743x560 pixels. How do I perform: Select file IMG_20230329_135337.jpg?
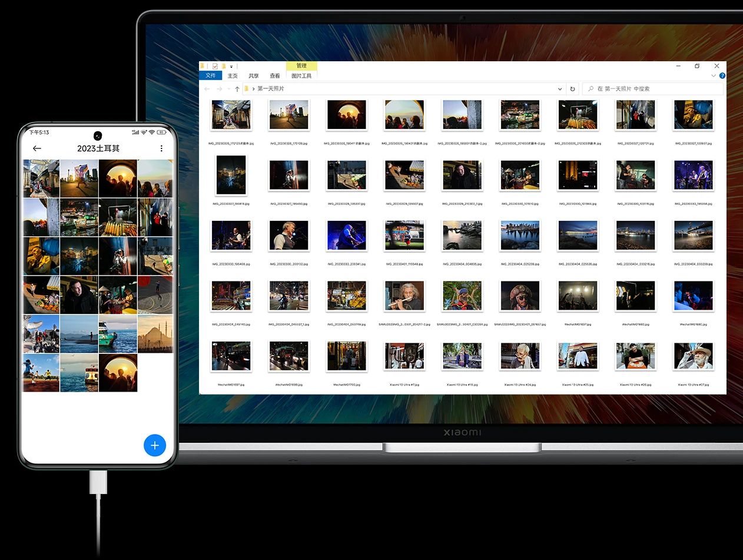pyautogui.click(x=347, y=175)
